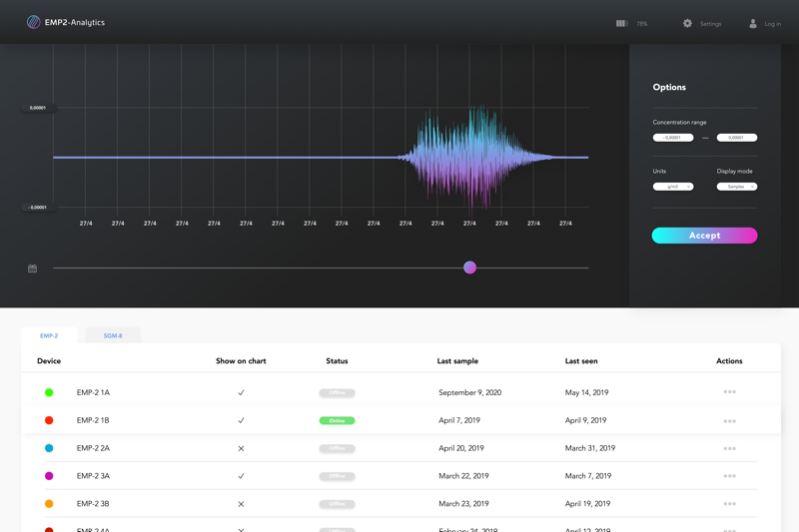Viewport: 799px width, 532px height.
Task: Click last seen date April 9, 2019
Action: (585, 420)
